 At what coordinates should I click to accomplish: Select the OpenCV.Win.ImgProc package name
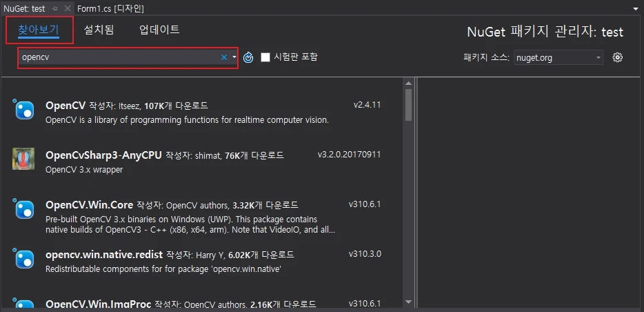click(x=98, y=304)
